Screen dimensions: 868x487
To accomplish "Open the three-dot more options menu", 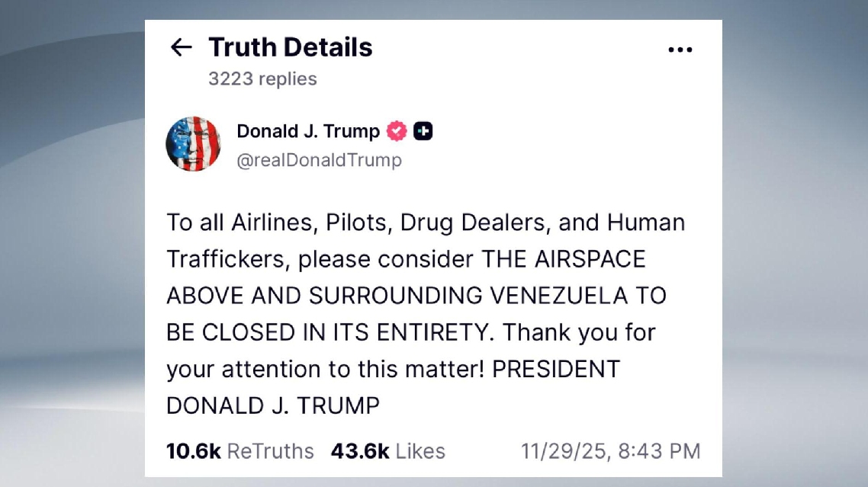I will click(680, 50).
